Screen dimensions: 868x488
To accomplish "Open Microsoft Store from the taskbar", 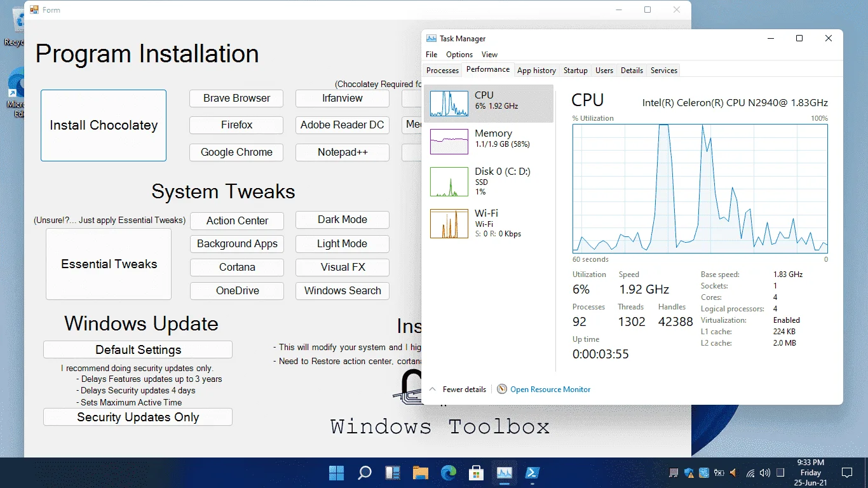I will point(477,473).
